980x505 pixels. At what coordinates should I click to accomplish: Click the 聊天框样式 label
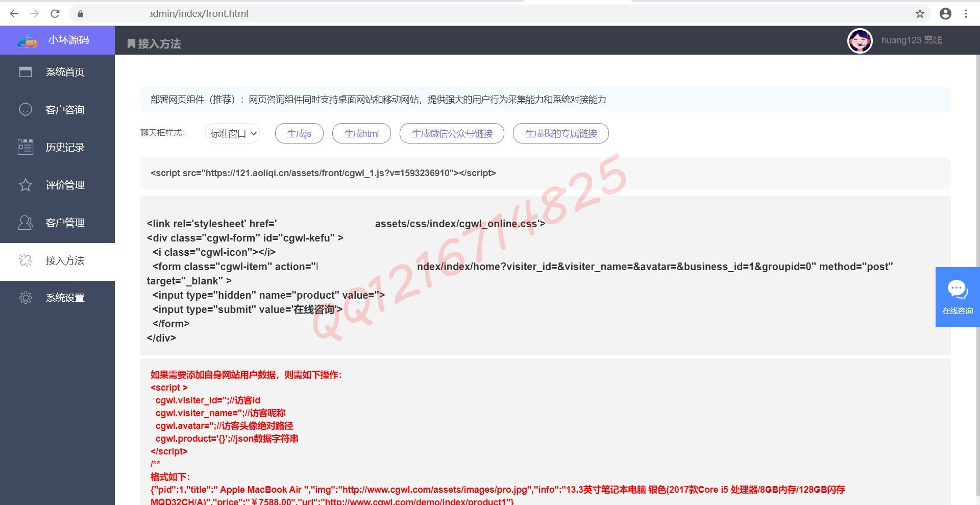coord(163,133)
